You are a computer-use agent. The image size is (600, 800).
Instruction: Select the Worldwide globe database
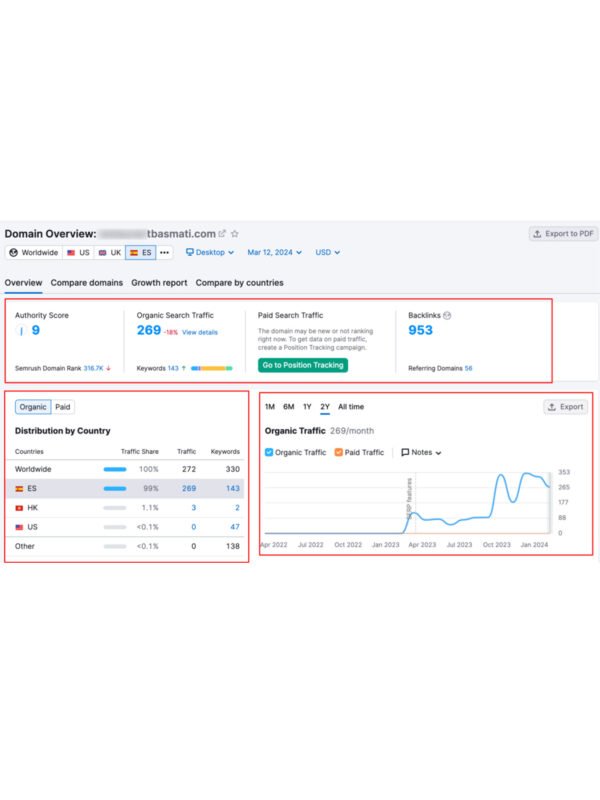click(34, 253)
